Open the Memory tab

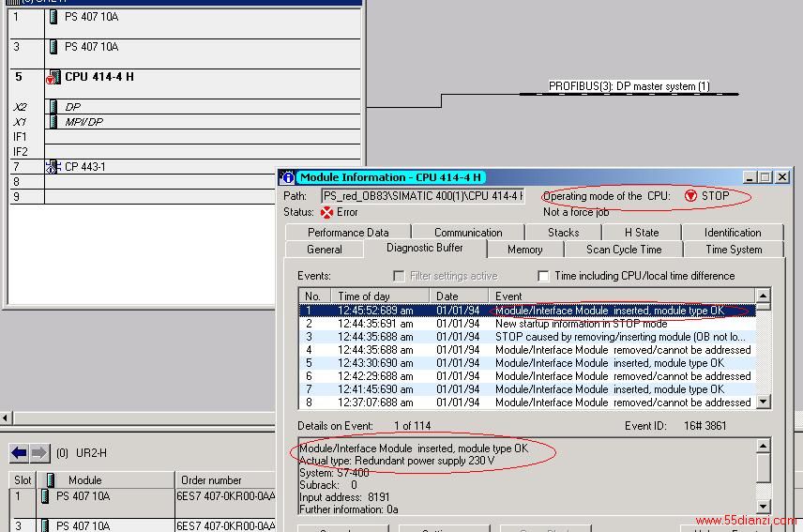tap(525, 250)
